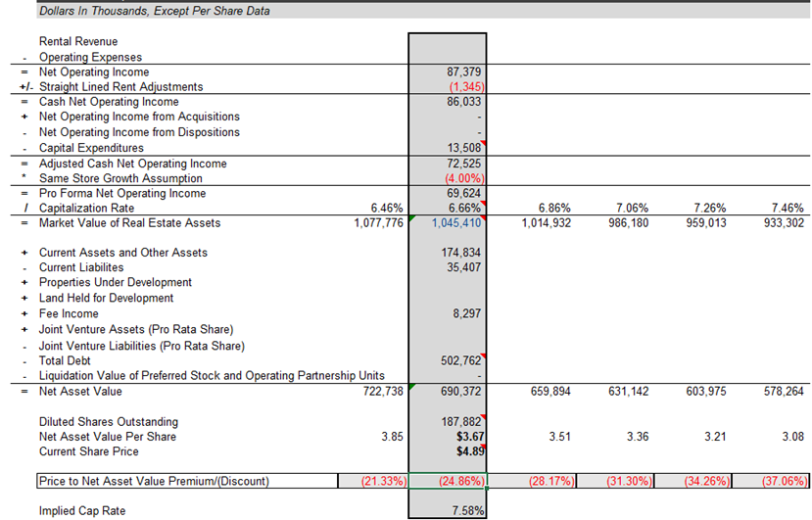Screen dimensions: 812x520
Task: Select the 6.66% capitalization rate cell
Action: [464, 209]
